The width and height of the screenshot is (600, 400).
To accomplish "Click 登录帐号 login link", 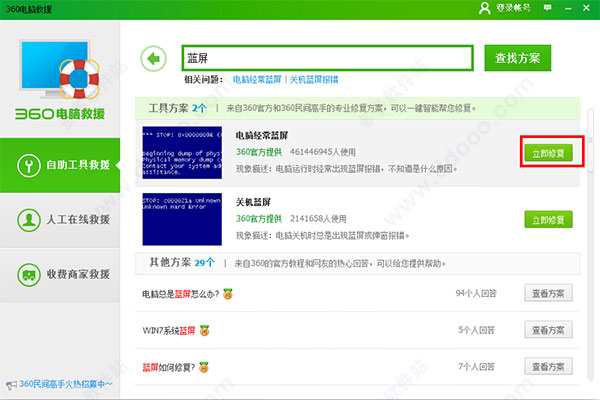I will 513,8.
